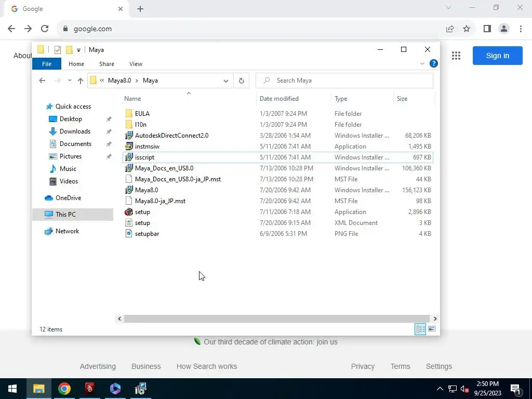Open address bar history dropdown

pos(225,81)
